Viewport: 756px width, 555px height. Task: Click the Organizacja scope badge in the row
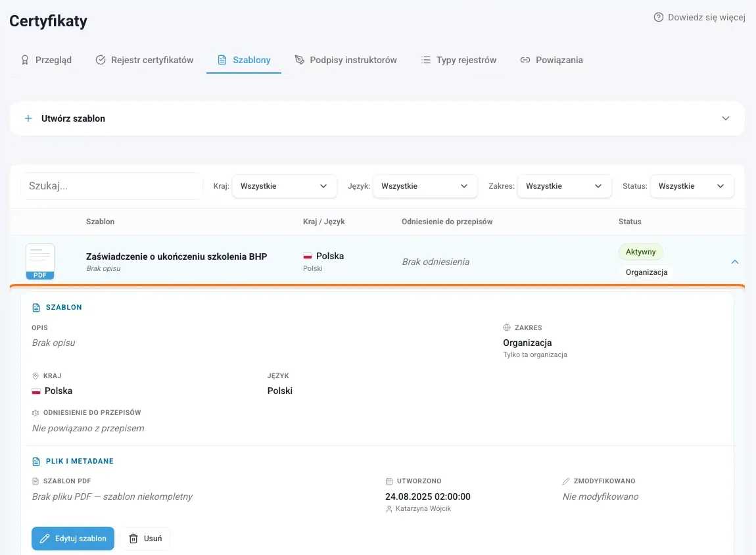(647, 272)
